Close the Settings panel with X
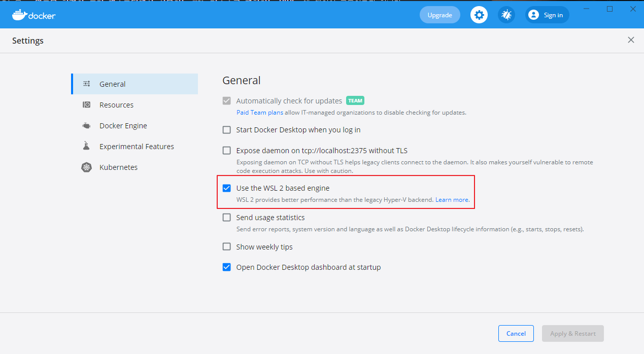This screenshot has width=644, height=354. tap(631, 40)
